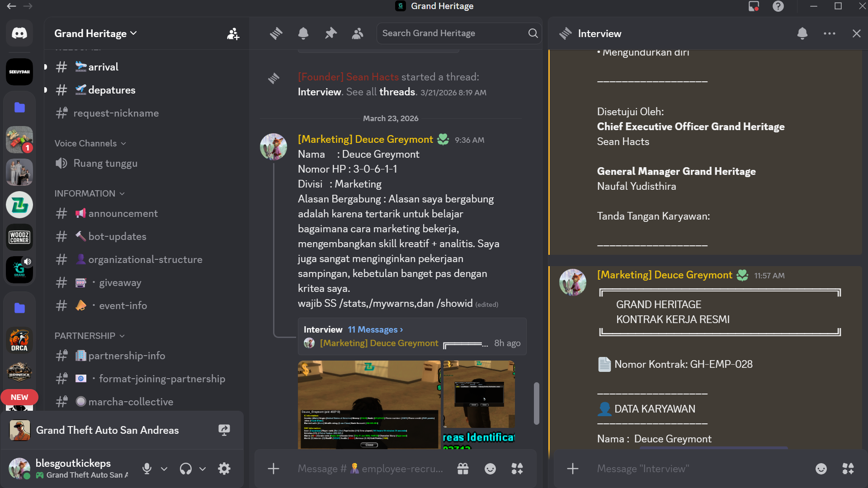The image size is (868, 488).
Task: Open Interview thread notification bell
Action: [802, 33]
